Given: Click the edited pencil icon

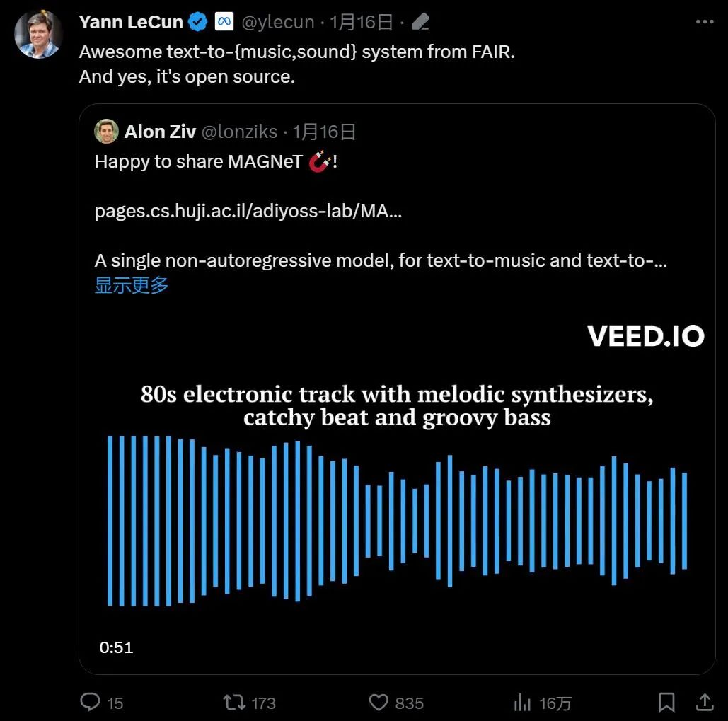Looking at the screenshot, I should 420,23.
